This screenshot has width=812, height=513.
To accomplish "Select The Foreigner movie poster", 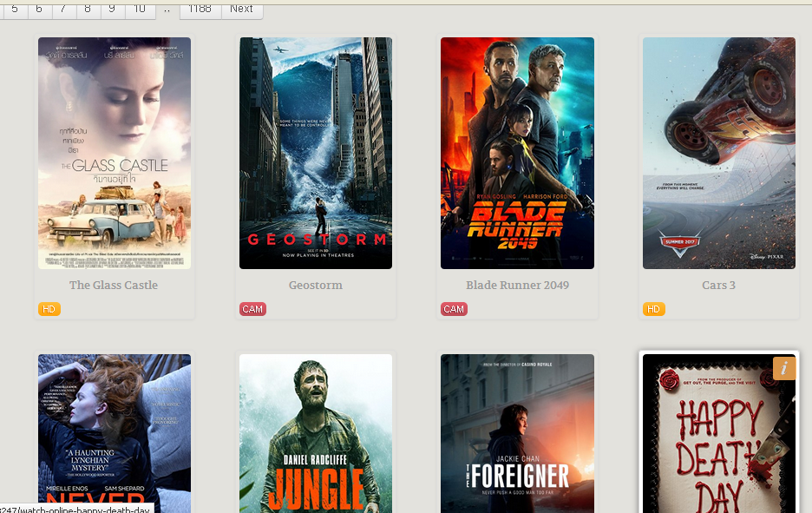I will coord(517,434).
